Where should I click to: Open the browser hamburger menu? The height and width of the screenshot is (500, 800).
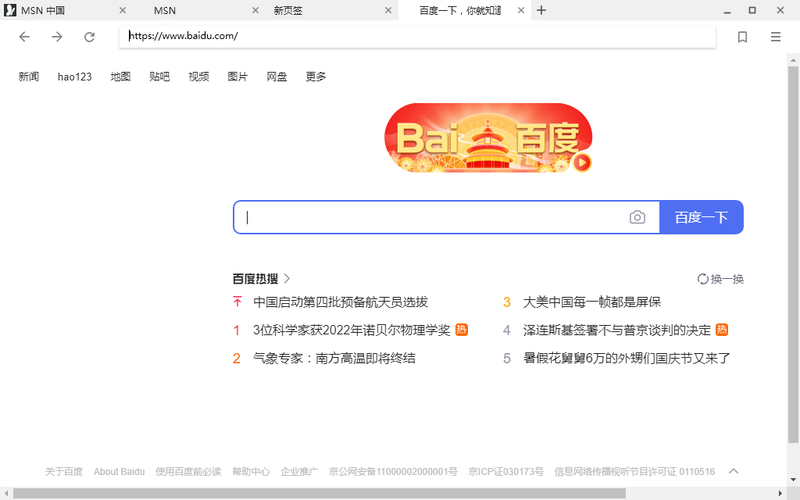pyautogui.click(x=776, y=37)
